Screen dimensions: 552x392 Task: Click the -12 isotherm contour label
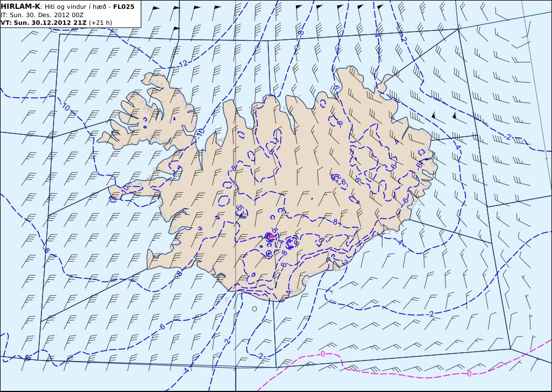183,64
